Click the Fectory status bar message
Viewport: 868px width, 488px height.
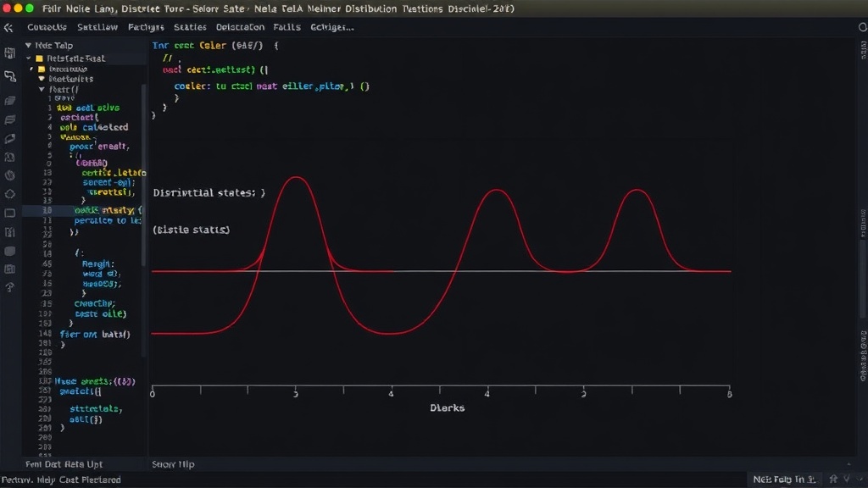coord(61,480)
